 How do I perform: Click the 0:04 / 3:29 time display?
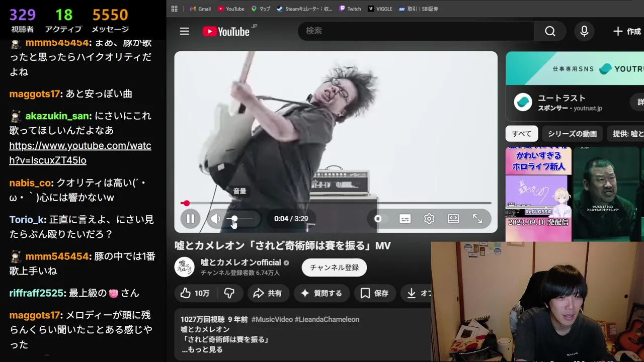click(291, 219)
